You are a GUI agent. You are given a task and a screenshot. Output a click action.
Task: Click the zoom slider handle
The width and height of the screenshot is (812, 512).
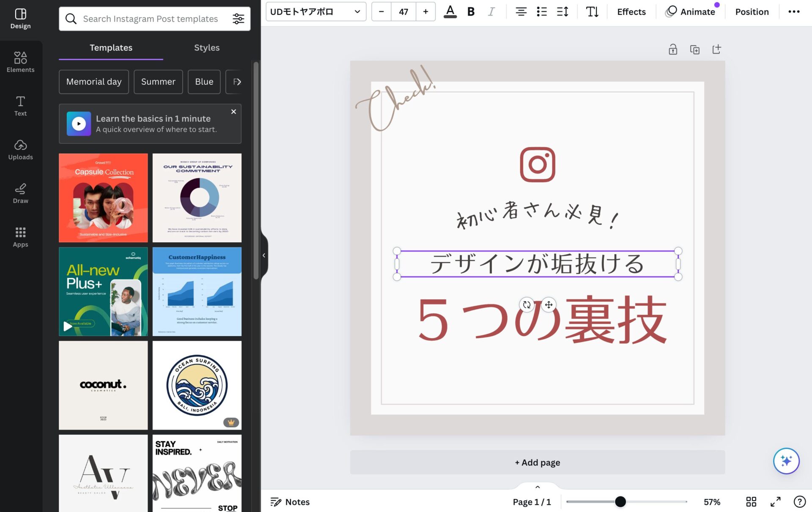620,502
